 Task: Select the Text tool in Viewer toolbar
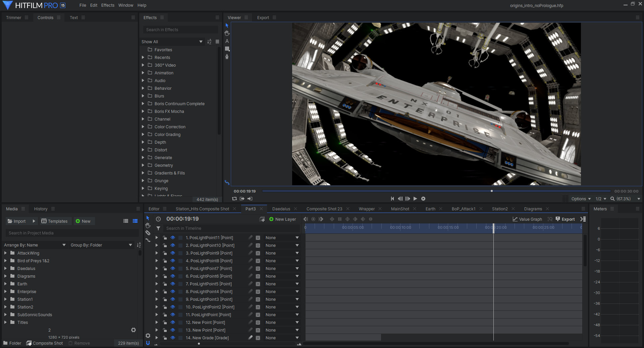tap(227, 41)
